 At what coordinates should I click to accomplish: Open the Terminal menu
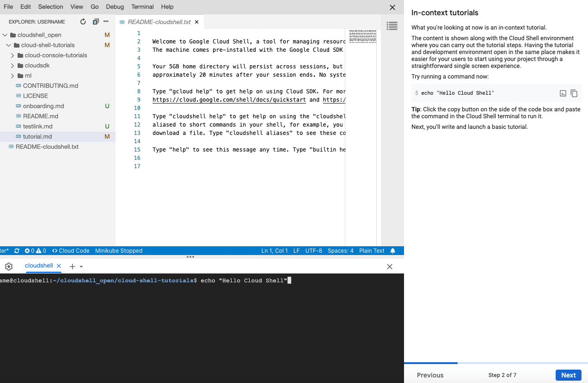(142, 6)
